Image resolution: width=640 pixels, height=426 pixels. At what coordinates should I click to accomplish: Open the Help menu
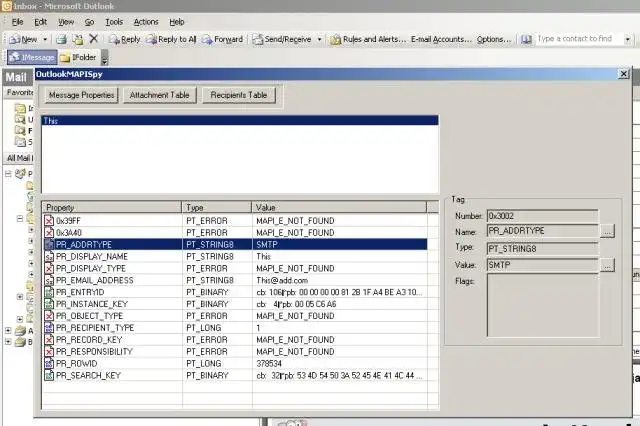(177, 22)
